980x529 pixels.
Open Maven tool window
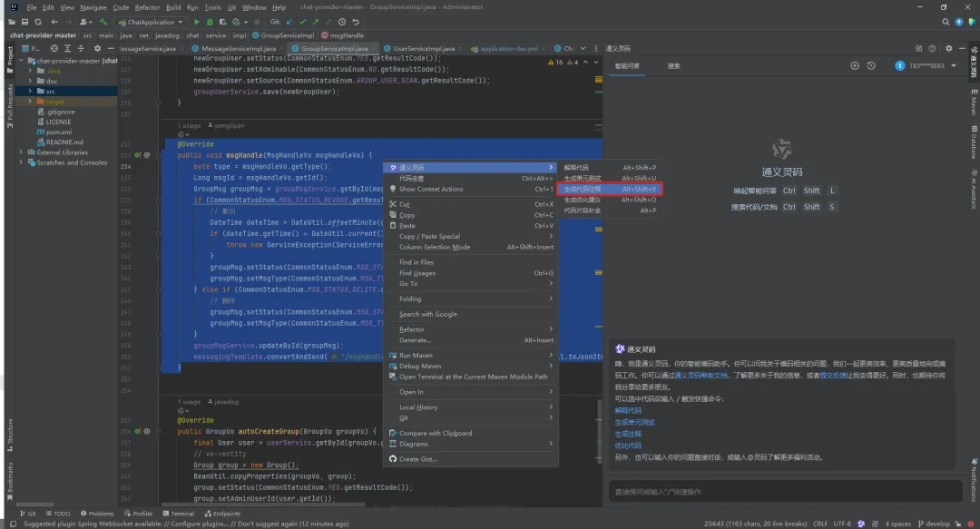(974, 102)
